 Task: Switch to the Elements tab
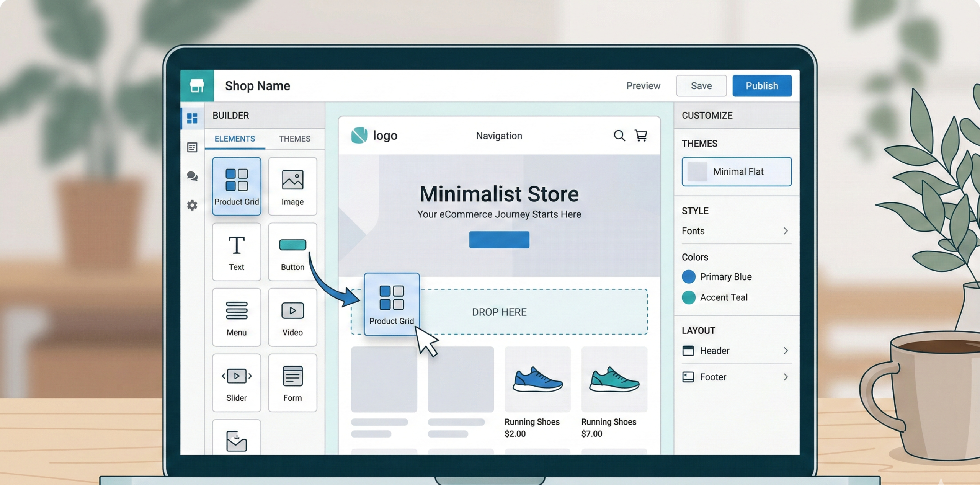(x=234, y=139)
